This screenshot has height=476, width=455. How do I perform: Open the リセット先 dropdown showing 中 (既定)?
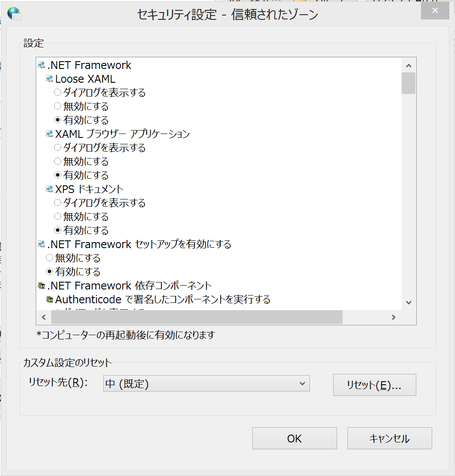pos(206,383)
